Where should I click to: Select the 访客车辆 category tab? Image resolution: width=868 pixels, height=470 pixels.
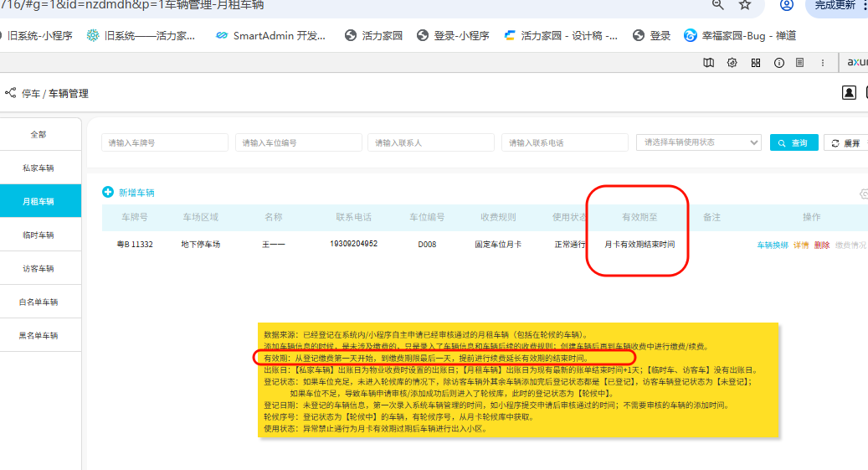point(39,268)
